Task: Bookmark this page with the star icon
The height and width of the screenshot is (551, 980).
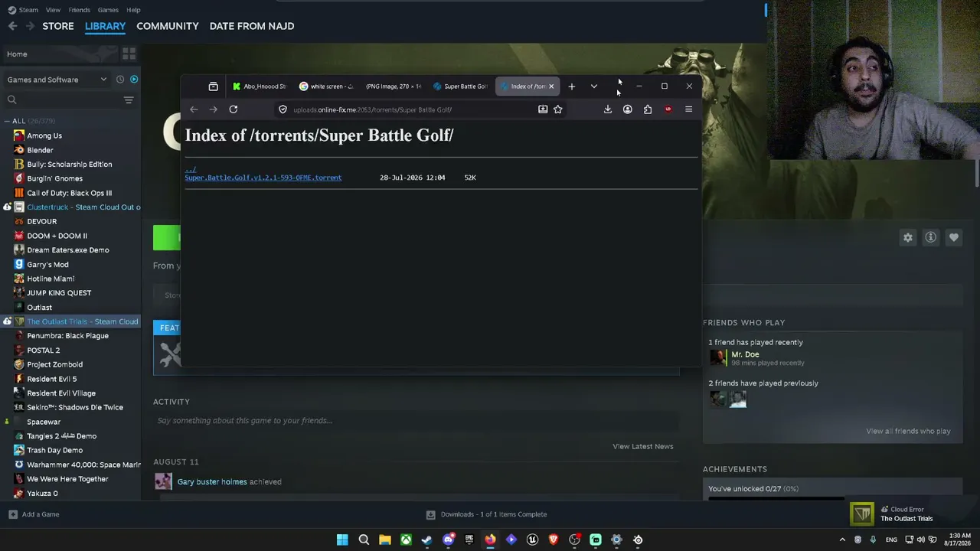Action: (558, 109)
